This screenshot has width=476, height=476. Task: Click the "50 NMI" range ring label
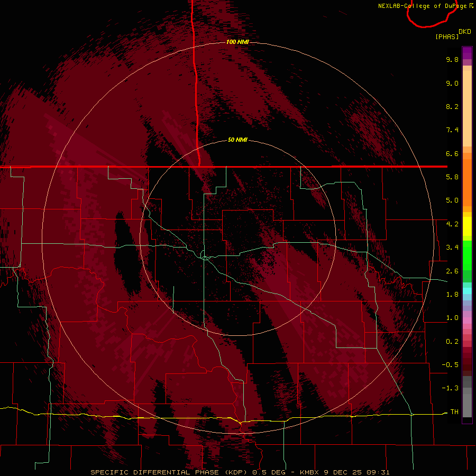point(237,140)
